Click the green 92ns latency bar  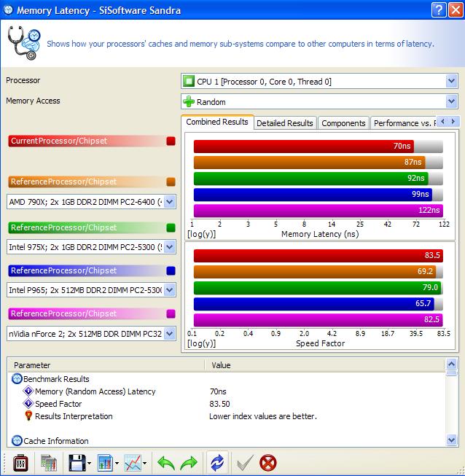311,179
